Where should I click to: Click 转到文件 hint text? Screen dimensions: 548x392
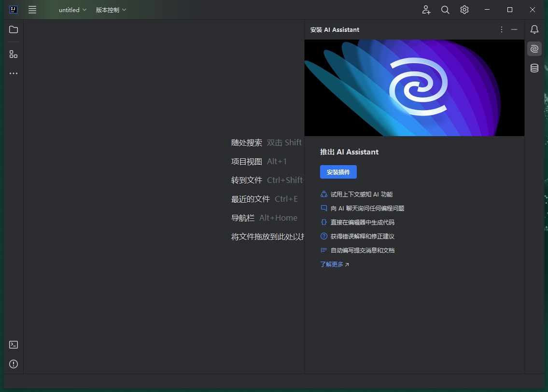tap(246, 180)
